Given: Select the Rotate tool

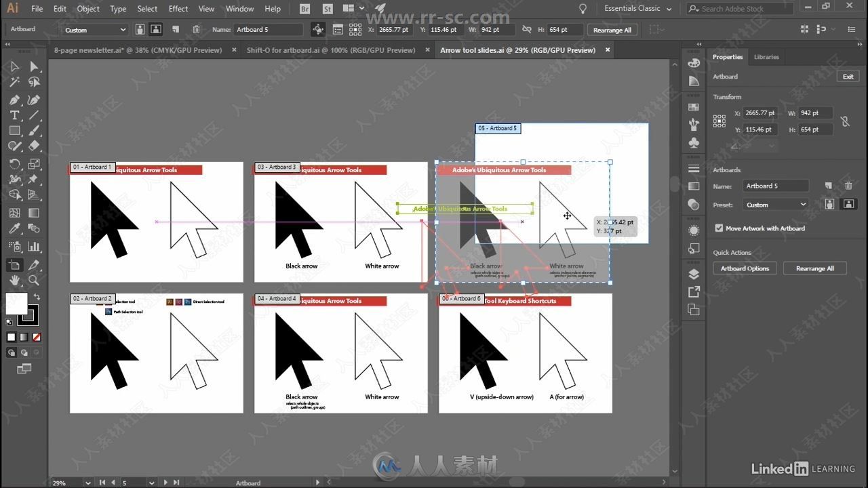Looking at the screenshot, I should [14, 164].
